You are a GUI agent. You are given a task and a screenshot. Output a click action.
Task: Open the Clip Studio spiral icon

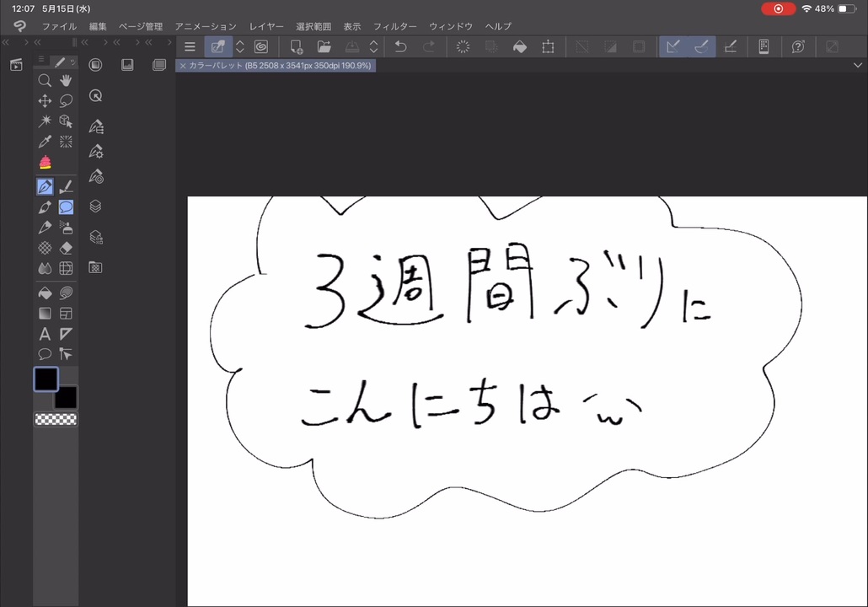[x=260, y=47]
